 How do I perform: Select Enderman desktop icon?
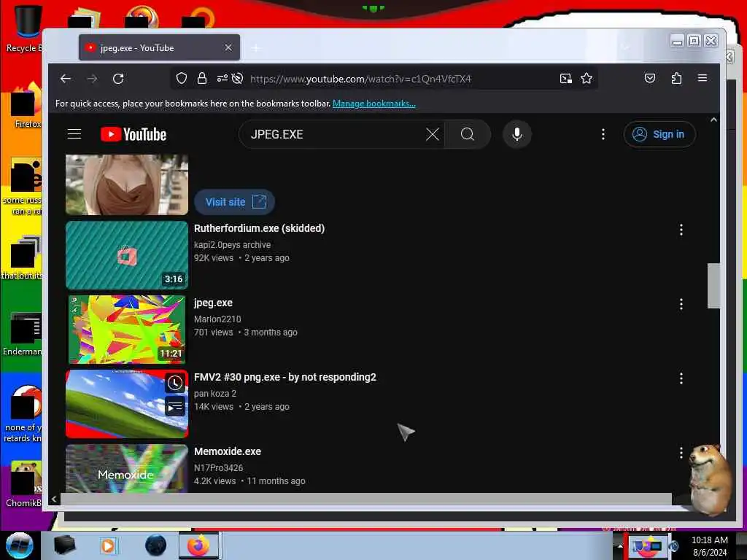(23, 333)
